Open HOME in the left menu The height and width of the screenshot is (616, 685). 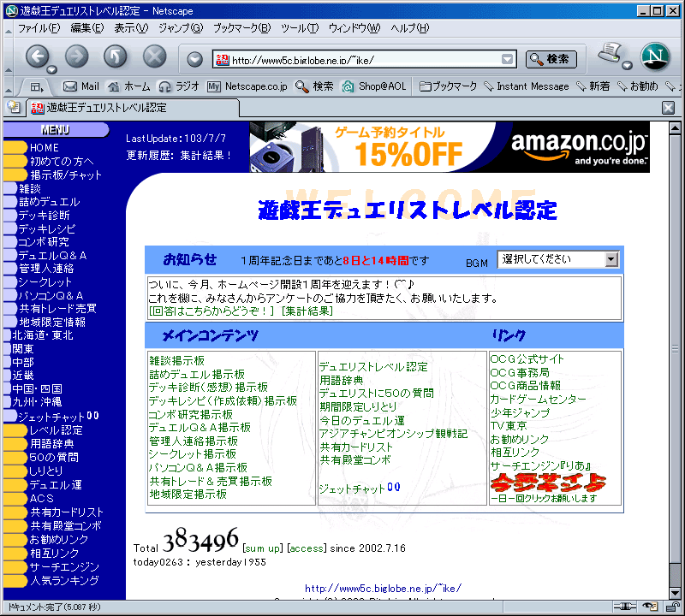[x=44, y=147]
